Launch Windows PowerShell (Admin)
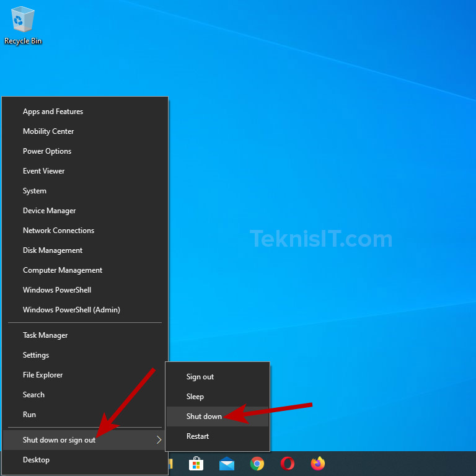476x476 pixels. (x=85, y=310)
